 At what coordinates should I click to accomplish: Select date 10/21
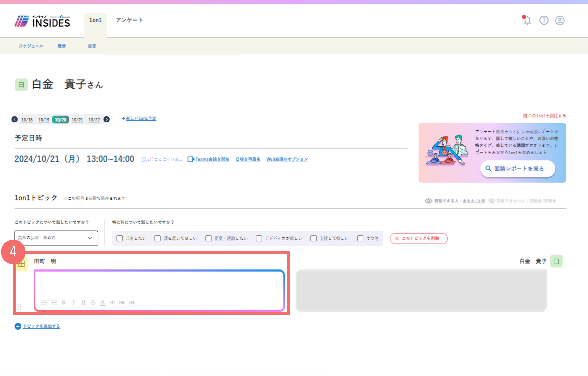[x=77, y=120]
